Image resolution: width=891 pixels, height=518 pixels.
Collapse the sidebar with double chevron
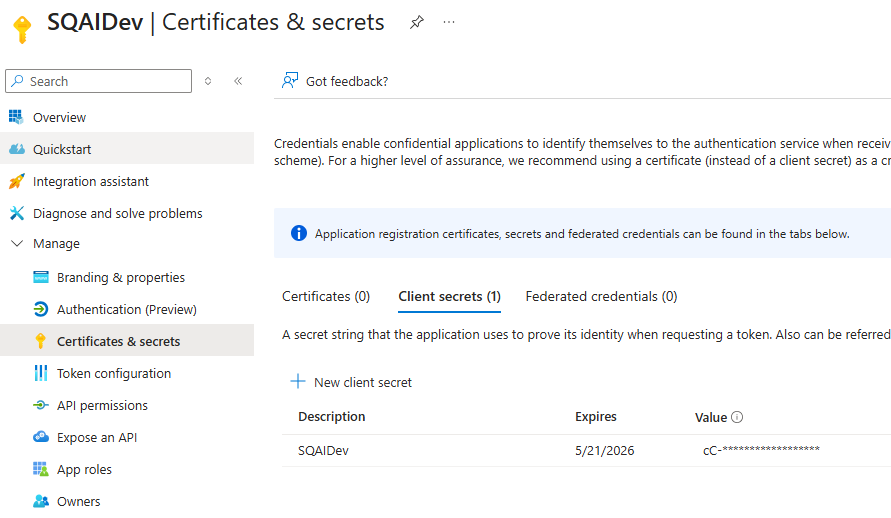(238, 81)
